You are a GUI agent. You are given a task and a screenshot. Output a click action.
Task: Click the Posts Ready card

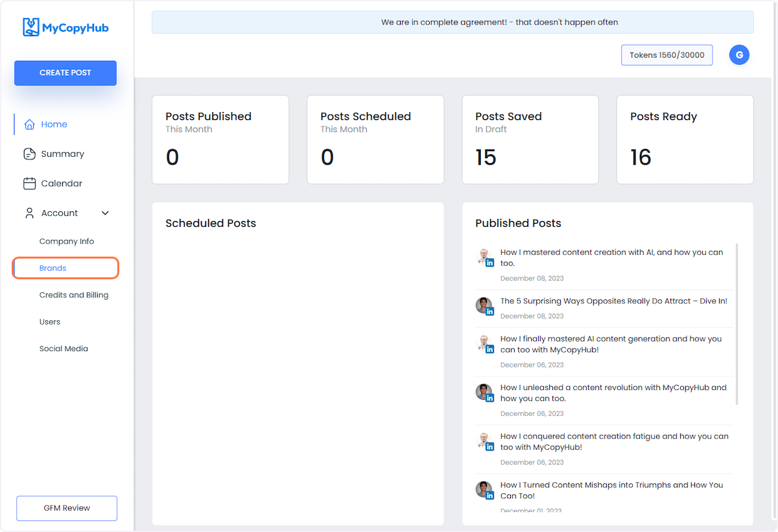tap(685, 139)
